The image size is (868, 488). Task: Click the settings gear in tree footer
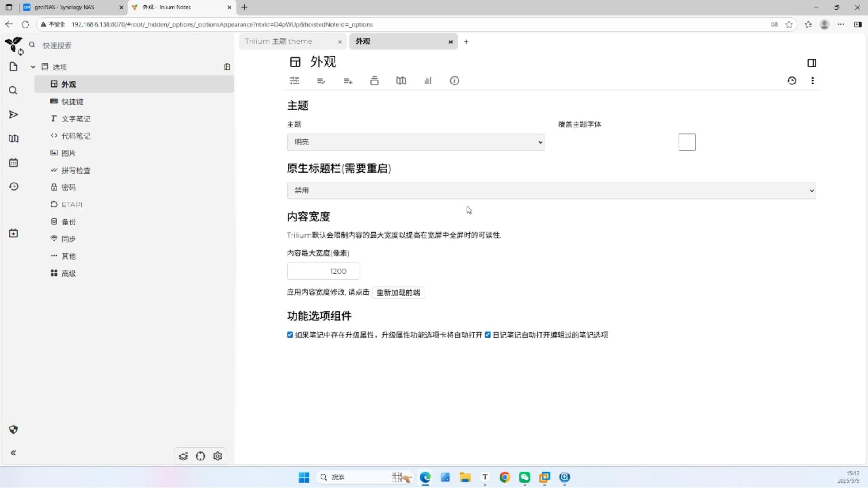coord(217,456)
